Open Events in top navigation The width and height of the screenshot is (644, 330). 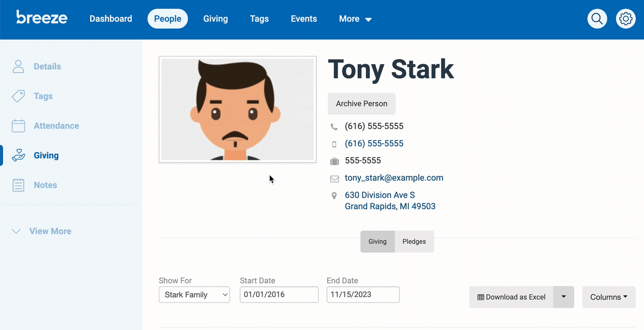[303, 19]
